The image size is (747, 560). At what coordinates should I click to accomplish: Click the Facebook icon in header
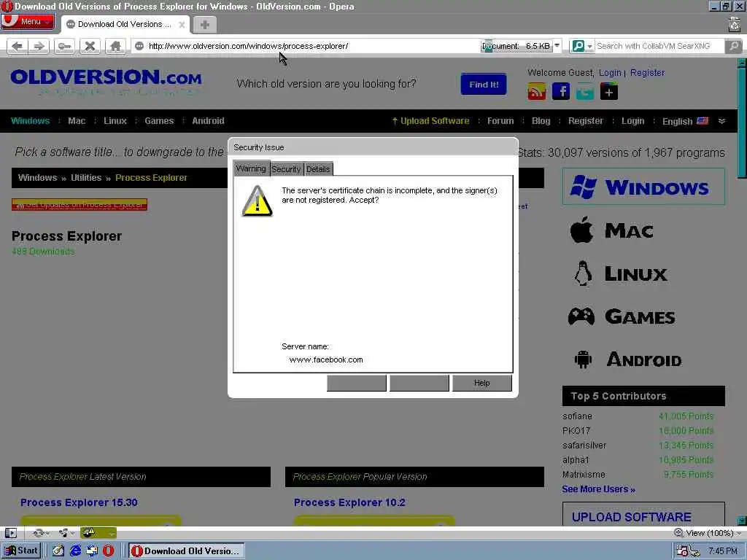561,91
